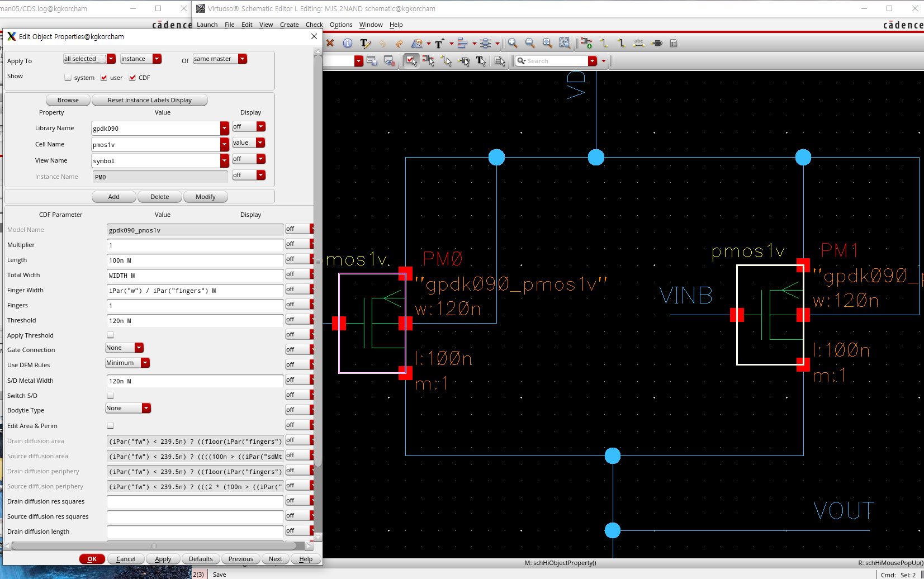Select the PM1 pmos1v transistor symbol
The width and height of the screenshot is (924, 579).
[770, 315]
